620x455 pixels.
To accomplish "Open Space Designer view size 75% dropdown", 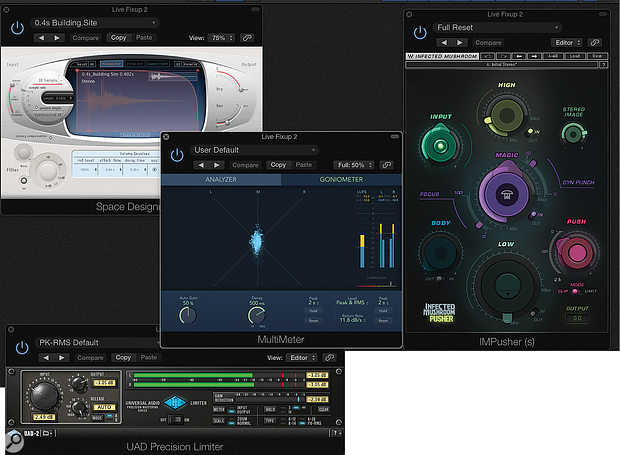I will point(222,38).
